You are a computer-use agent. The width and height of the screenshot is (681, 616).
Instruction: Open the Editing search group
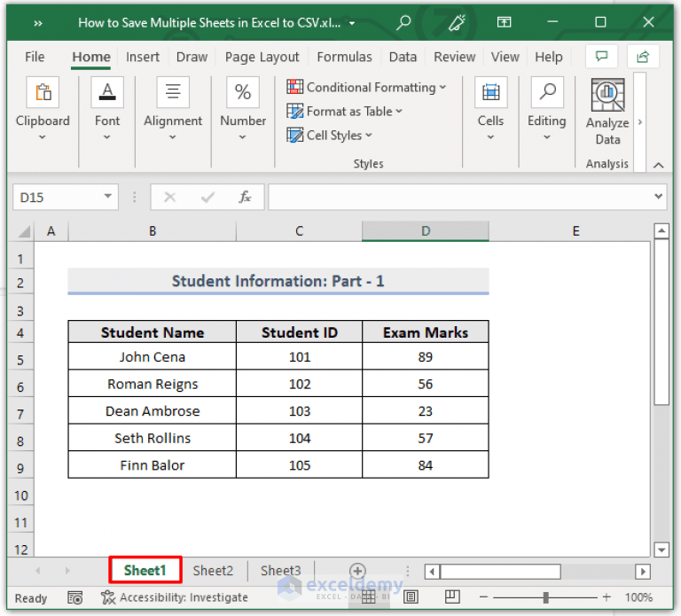547,92
